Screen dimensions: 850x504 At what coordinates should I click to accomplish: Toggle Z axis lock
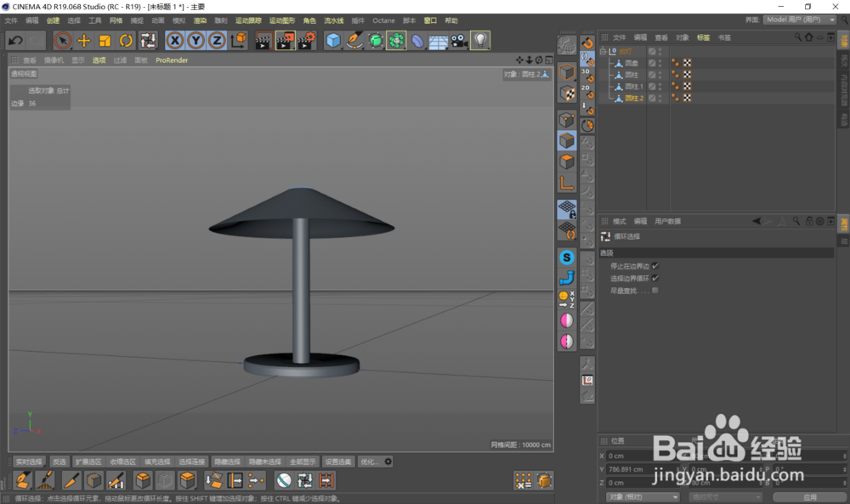point(217,41)
